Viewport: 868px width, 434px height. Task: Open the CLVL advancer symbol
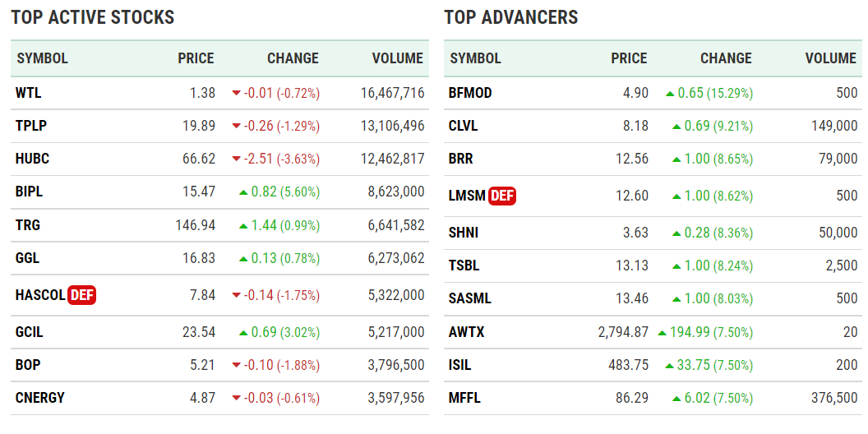(x=464, y=127)
